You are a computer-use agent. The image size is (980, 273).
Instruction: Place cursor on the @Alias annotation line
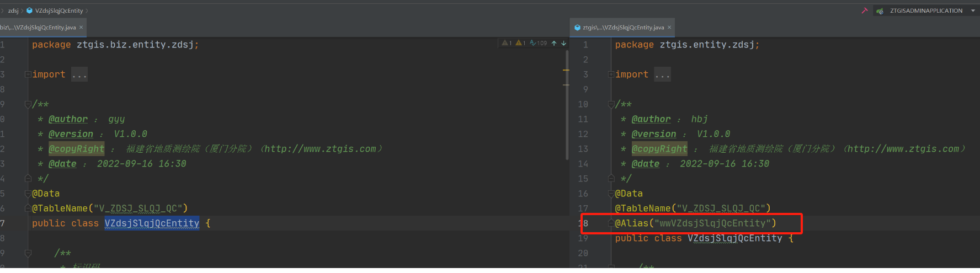click(695, 223)
